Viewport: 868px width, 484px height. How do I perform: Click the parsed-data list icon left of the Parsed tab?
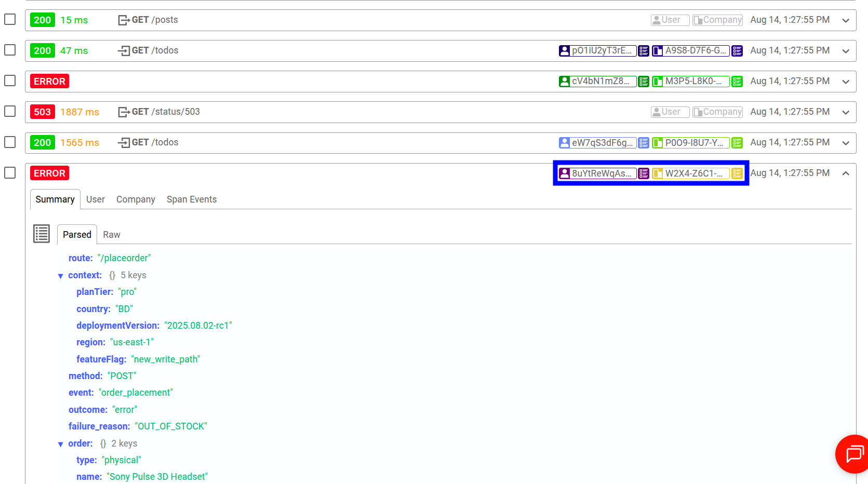point(41,234)
